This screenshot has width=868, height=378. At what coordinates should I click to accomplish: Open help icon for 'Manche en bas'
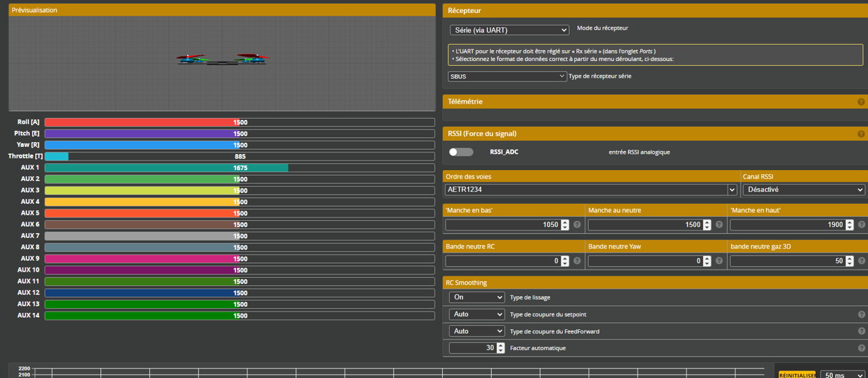point(577,225)
